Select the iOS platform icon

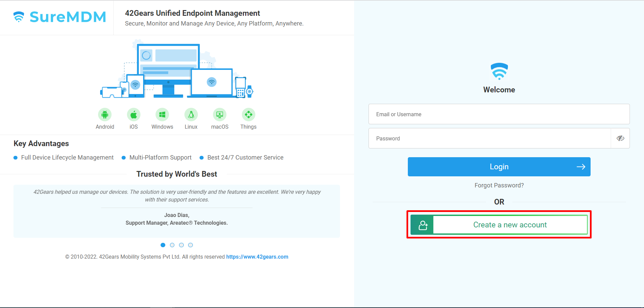[x=133, y=114]
